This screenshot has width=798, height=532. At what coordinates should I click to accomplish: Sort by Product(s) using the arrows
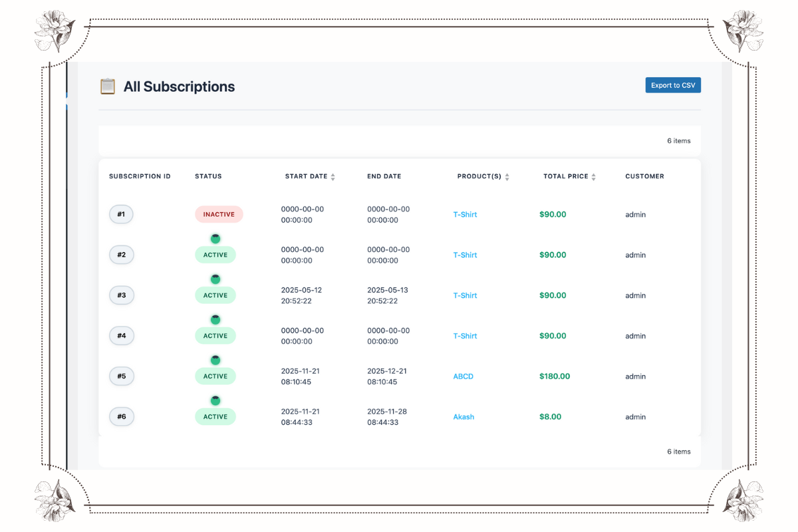click(507, 177)
